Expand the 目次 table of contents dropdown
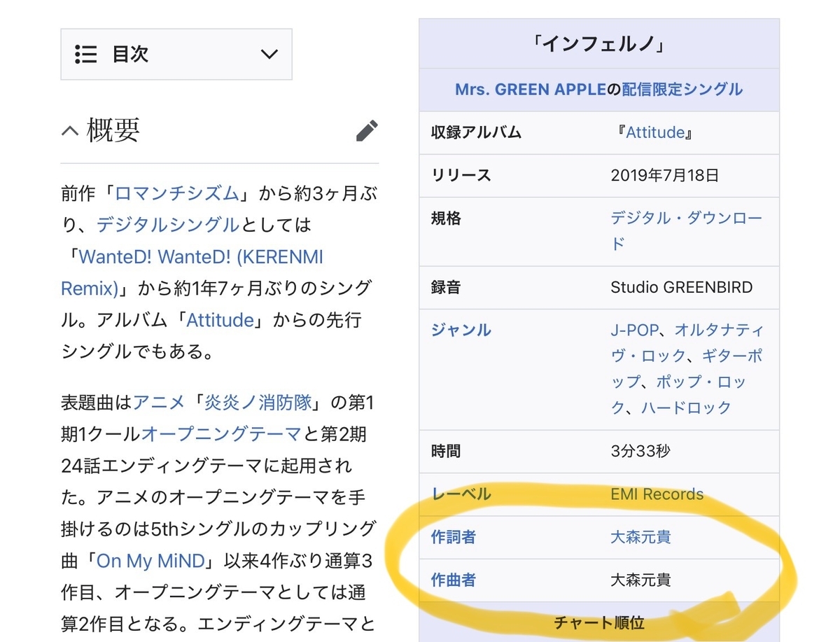Image resolution: width=840 pixels, height=642 pixels. [x=269, y=55]
